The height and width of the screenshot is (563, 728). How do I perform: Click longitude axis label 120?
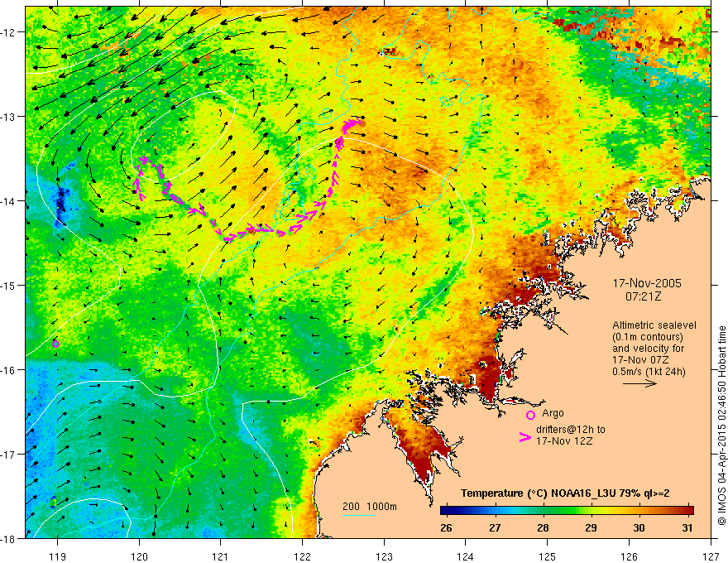139,556
